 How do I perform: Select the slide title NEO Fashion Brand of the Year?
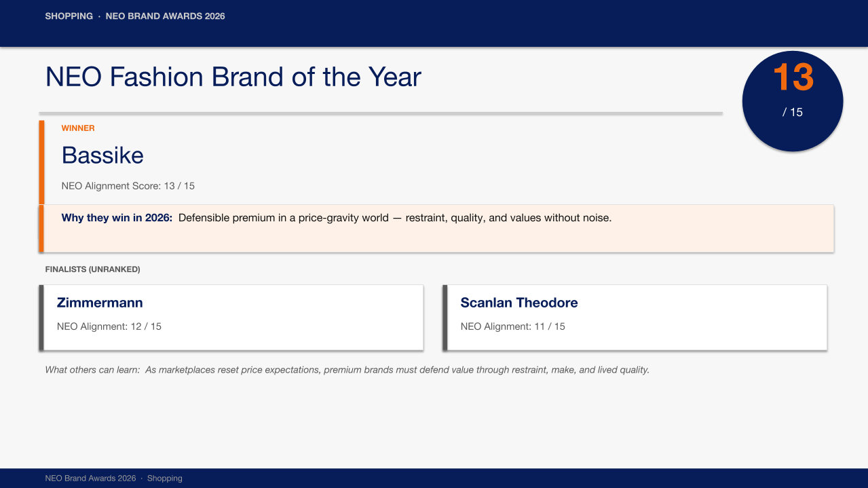pyautogui.click(x=233, y=77)
